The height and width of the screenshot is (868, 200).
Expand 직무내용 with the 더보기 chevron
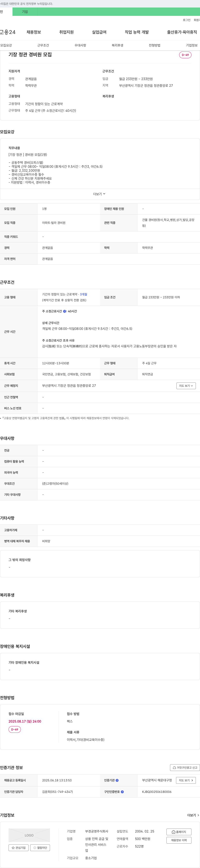pyautogui.click(x=100, y=194)
